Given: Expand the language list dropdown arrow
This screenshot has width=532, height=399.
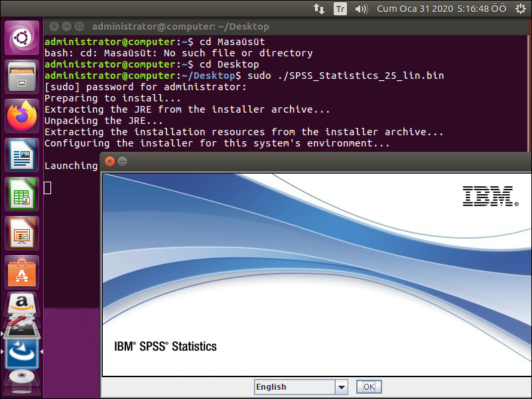Looking at the screenshot, I should [342, 387].
